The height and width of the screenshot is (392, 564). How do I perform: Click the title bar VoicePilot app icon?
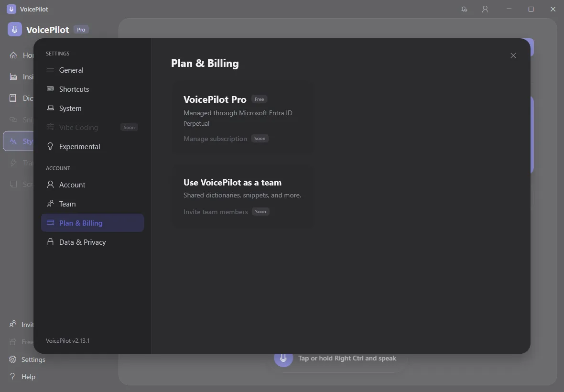click(11, 9)
